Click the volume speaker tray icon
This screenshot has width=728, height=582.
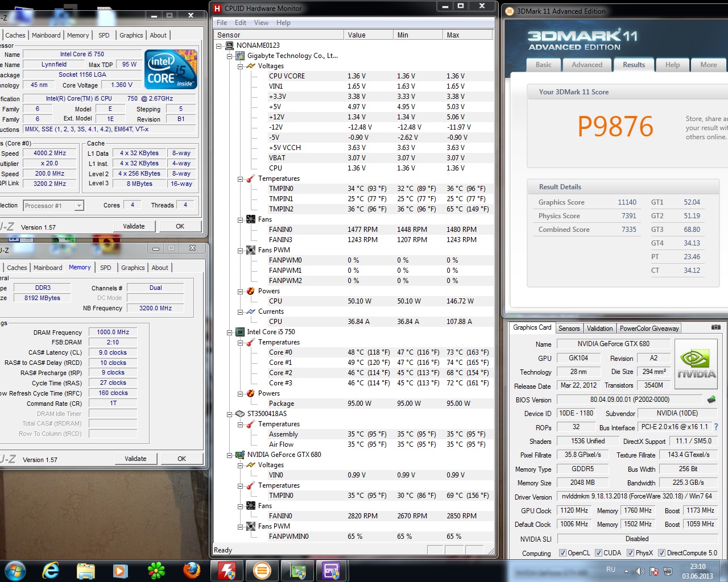[x=640, y=571]
